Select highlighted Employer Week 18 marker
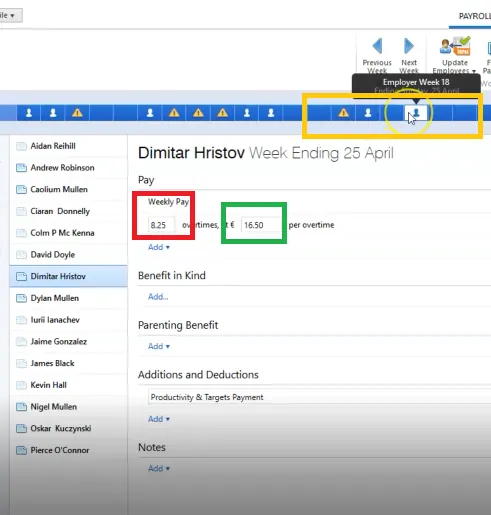The width and height of the screenshot is (491, 515). click(x=416, y=113)
